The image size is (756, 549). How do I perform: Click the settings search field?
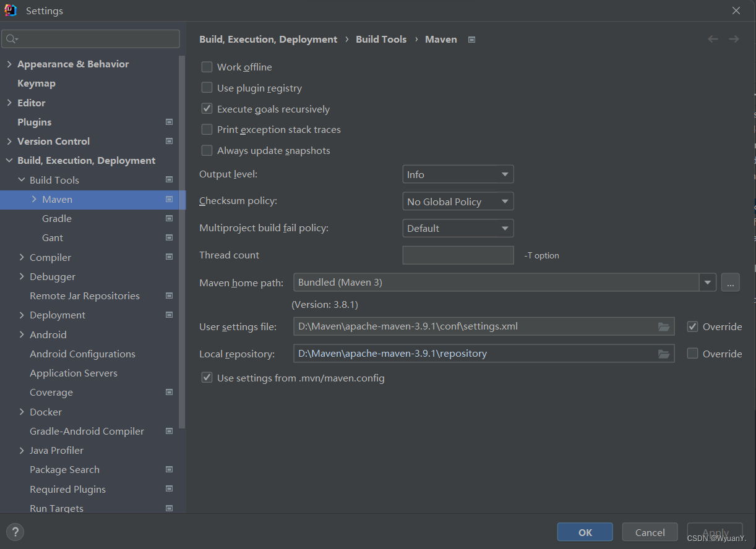tap(91, 39)
